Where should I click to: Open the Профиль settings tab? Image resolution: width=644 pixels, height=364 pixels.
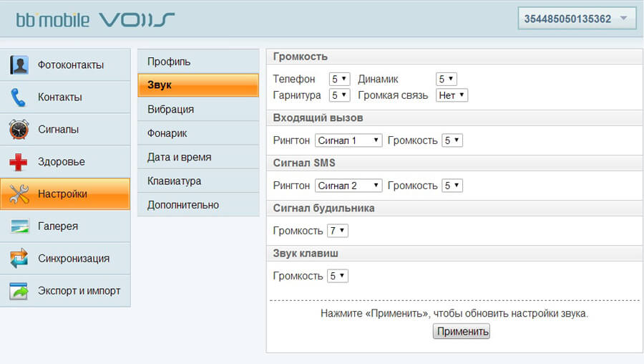[x=198, y=62]
